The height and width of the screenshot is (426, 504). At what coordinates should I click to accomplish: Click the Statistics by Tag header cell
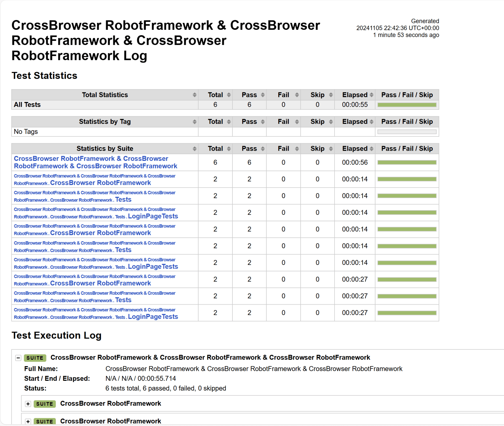[x=104, y=122]
